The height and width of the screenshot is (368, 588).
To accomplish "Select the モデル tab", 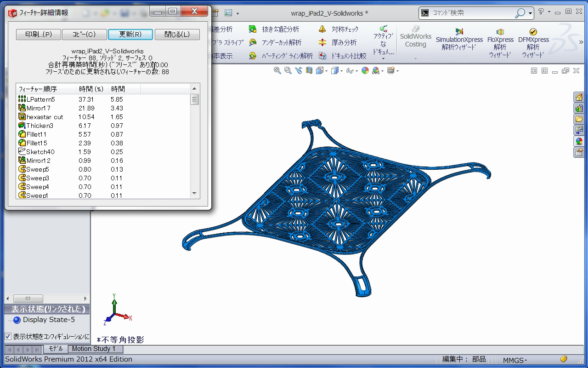I will coord(56,349).
